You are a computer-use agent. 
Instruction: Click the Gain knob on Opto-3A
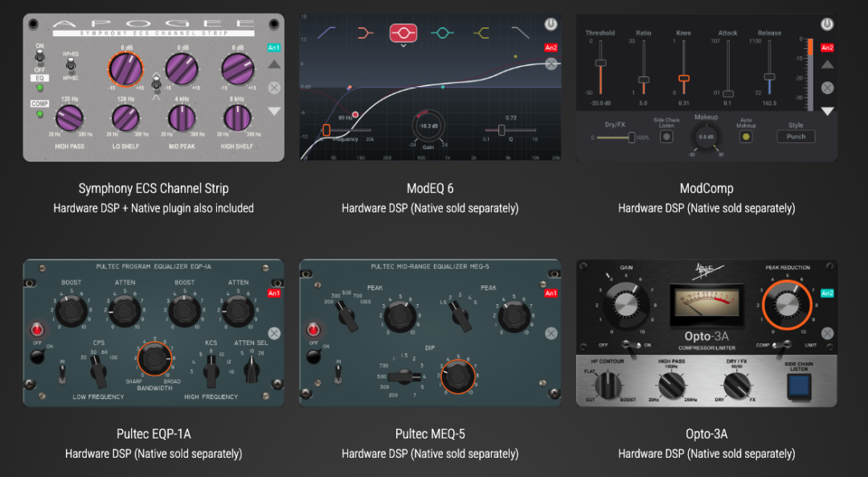[x=626, y=305]
